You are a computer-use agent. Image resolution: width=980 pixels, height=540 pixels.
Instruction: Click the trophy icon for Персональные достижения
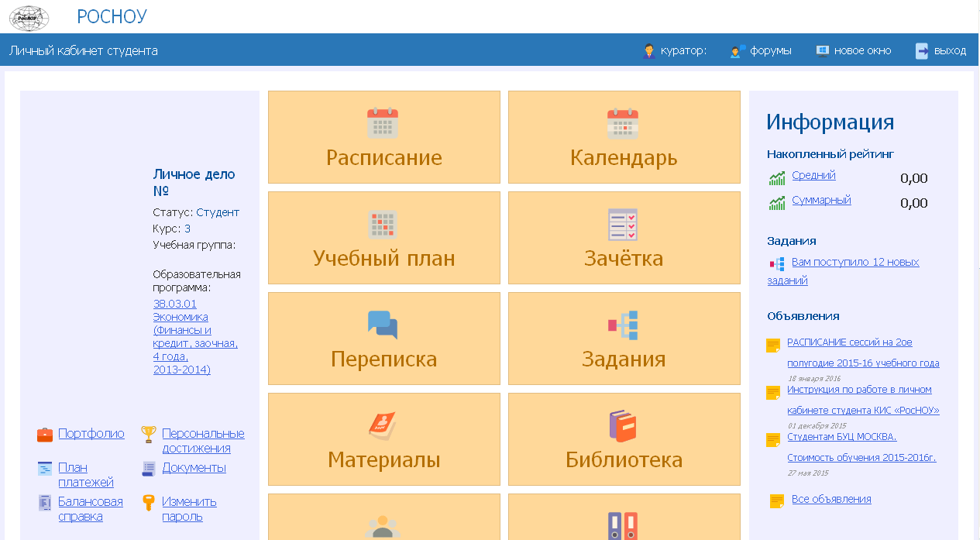(x=149, y=435)
